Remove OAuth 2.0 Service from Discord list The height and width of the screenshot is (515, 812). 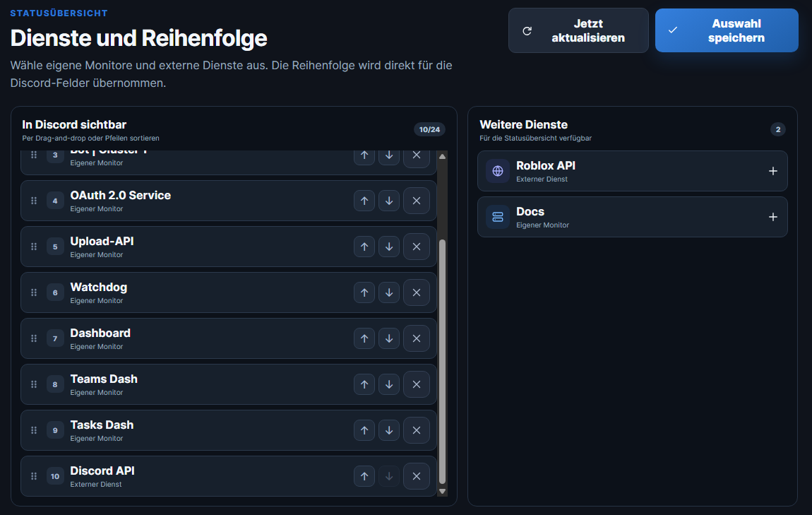point(417,201)
